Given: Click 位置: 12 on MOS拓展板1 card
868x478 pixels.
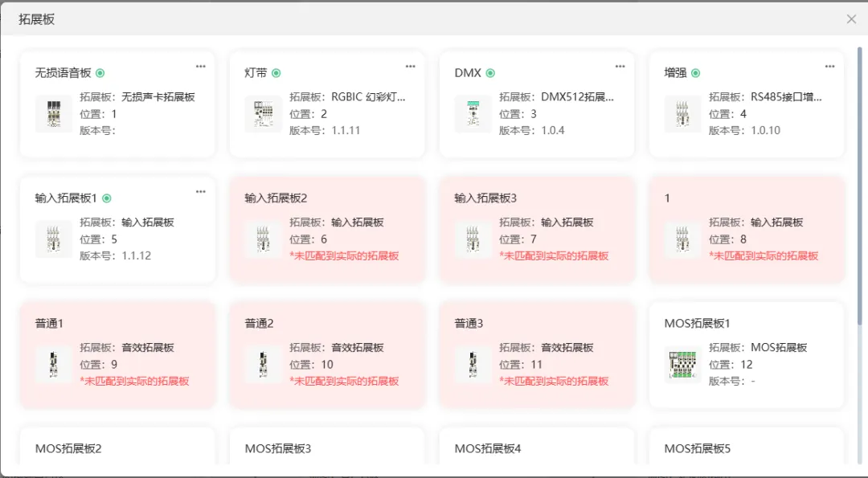Looking at the screenshot, I should [731, 365].
